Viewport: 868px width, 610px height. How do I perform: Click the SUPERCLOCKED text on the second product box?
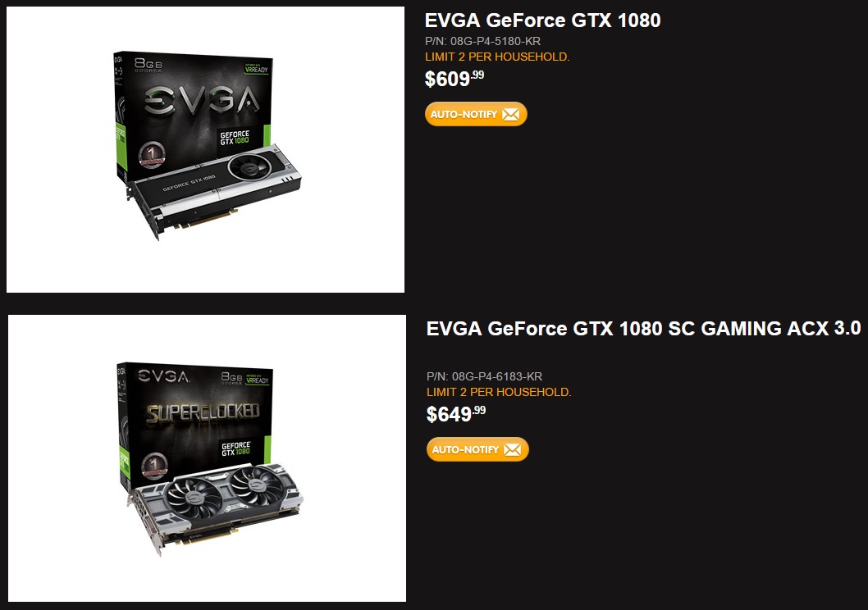pos(203,412)
